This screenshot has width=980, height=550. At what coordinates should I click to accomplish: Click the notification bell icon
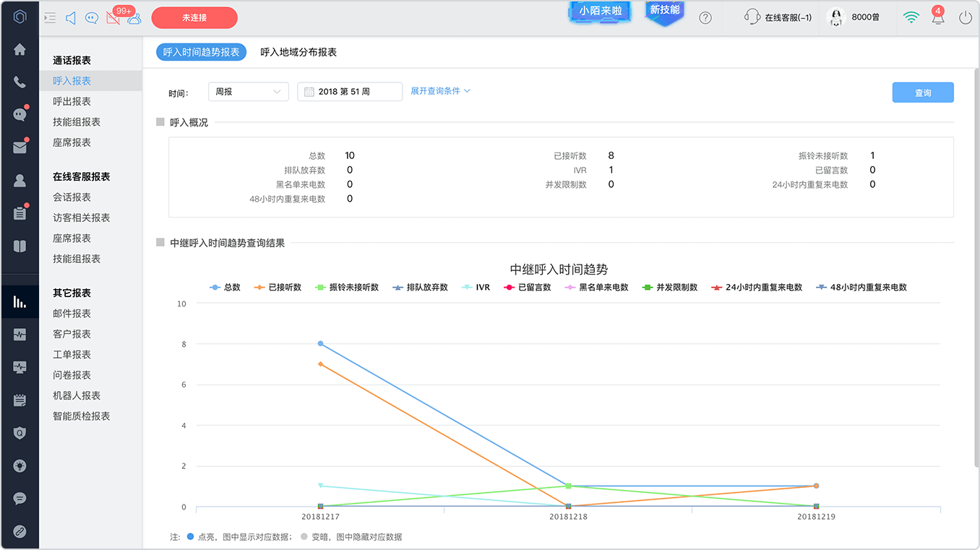(938, 18)
